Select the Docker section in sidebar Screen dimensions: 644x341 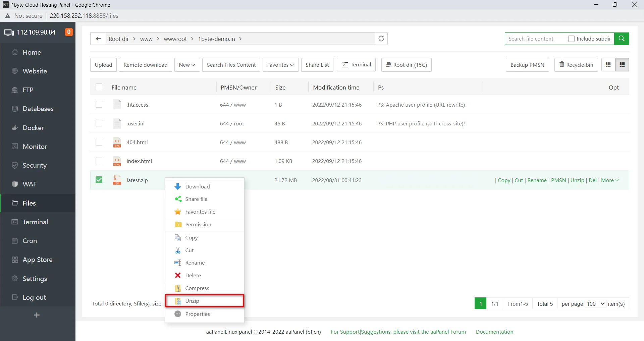pos(33,128)
